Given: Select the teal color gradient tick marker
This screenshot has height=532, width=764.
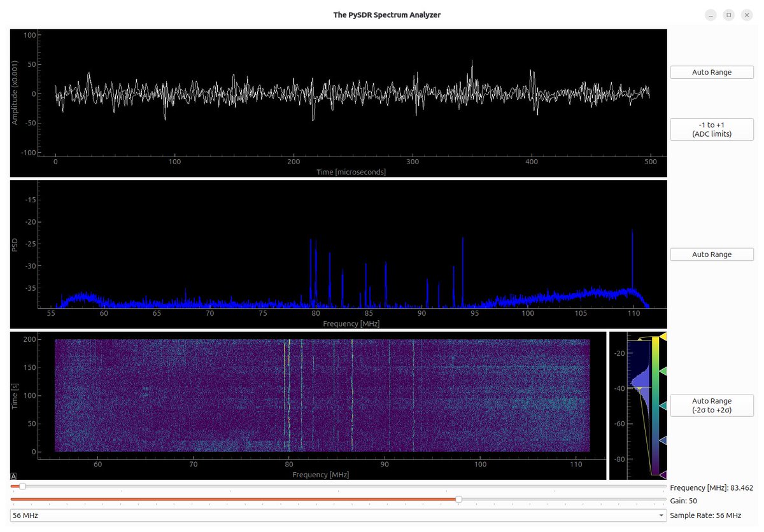Looking at the screenshot, I should [663, 405].
